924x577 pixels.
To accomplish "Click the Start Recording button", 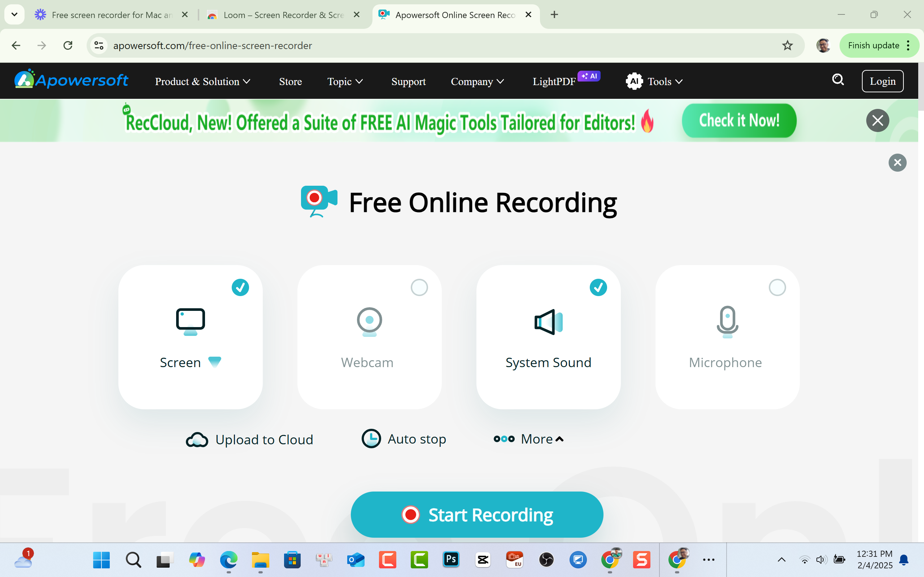I will (x=476, y=514).
